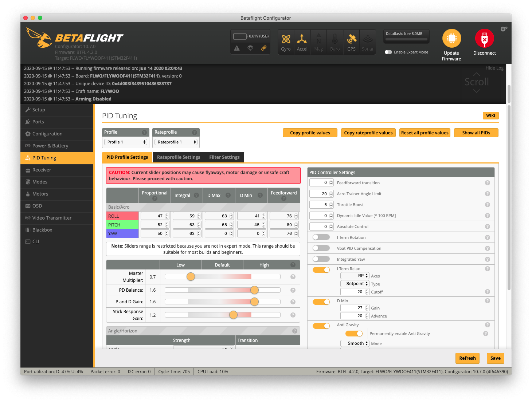Show help for Angle/Horizon section

tap(295, 331)
